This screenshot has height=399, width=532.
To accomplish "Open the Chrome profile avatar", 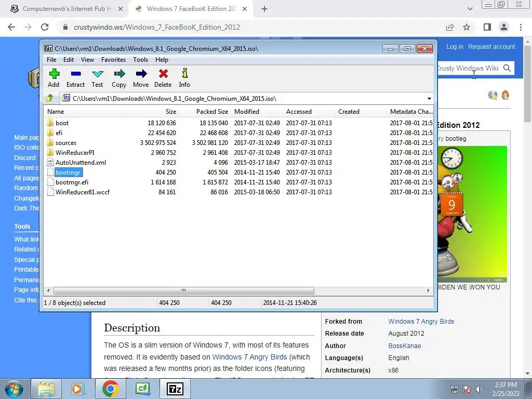I will (x=504, y=27).
